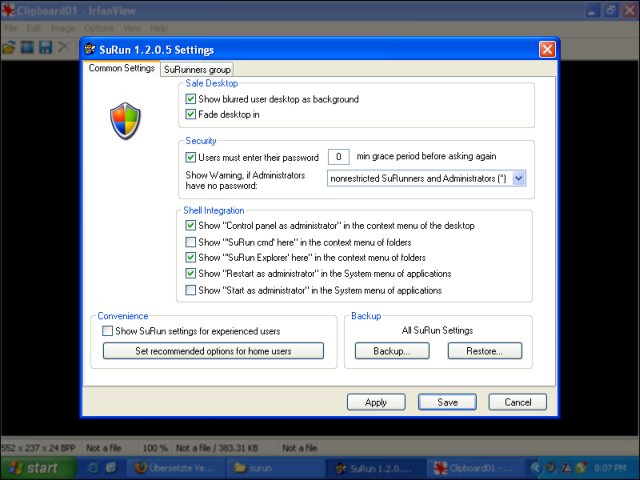Click Set recommended options for home users
This screenshot has width=640, height=480.
213,351
